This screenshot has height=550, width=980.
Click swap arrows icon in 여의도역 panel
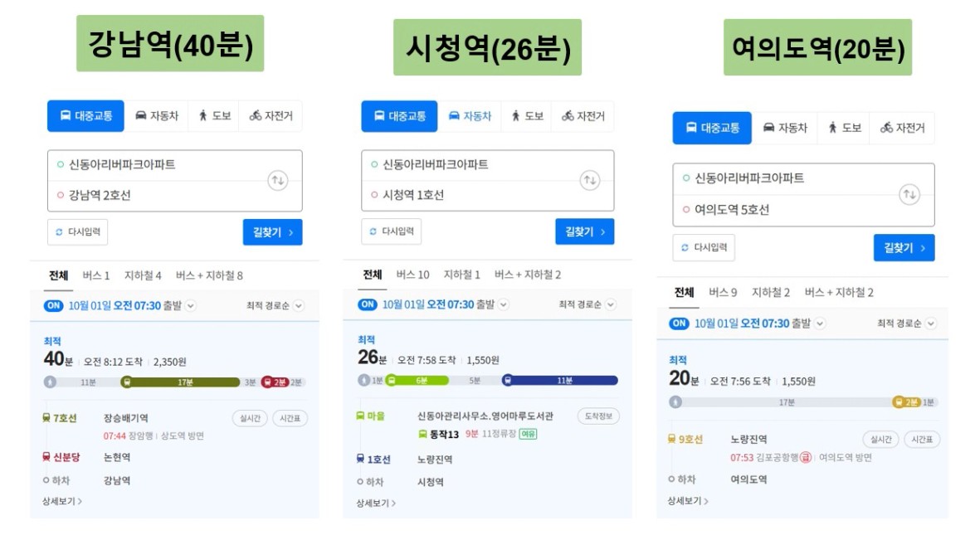point(909,194)
